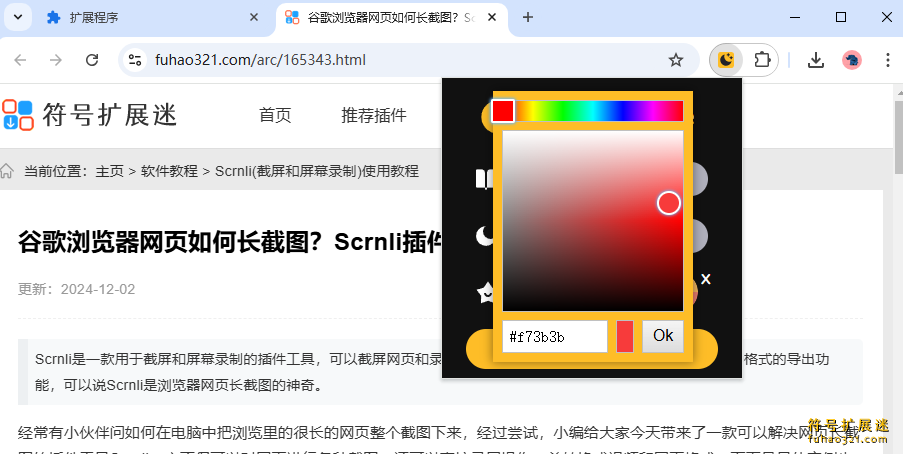Viewport: 903px width, 454px height.
Task: Click the moon icon in the popup
Action: 484,236
